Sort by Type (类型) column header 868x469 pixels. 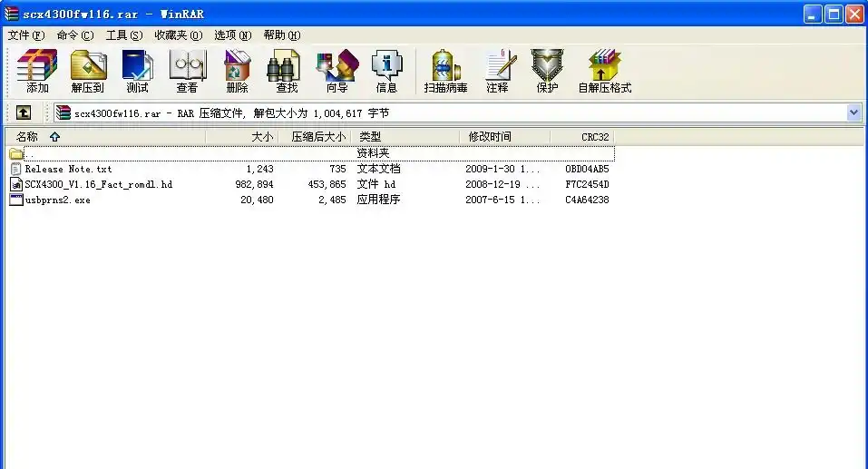[x=405, y=137]
